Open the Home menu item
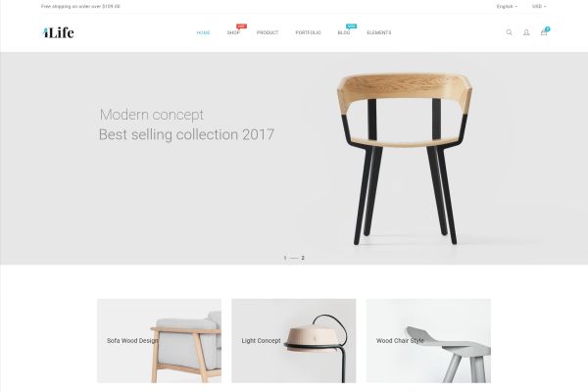This screenshot has width=588, height=392. point(203,32)
